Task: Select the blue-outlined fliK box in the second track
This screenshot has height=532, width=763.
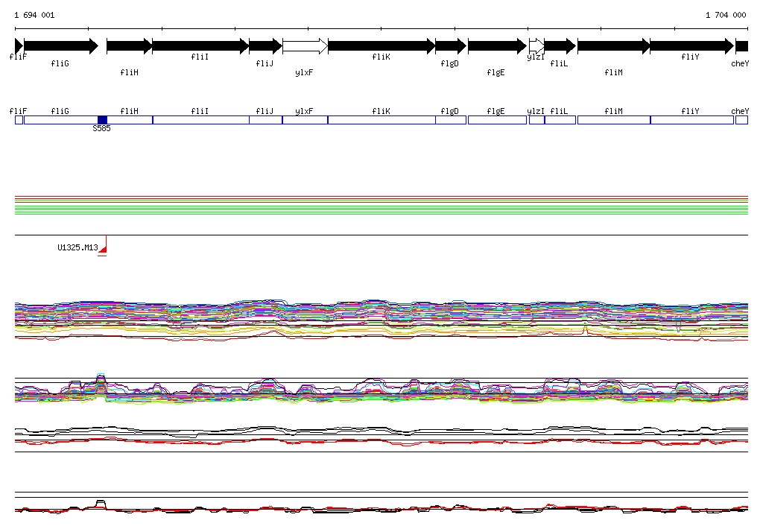Action: pos(381,120)
